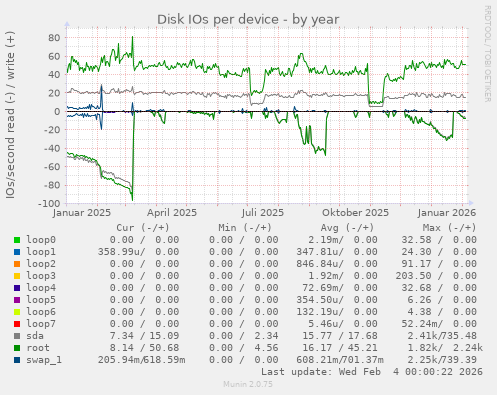497x395 pixels.
Task: Click the 'Min (-/+)' column header
Action: point(245,228)
